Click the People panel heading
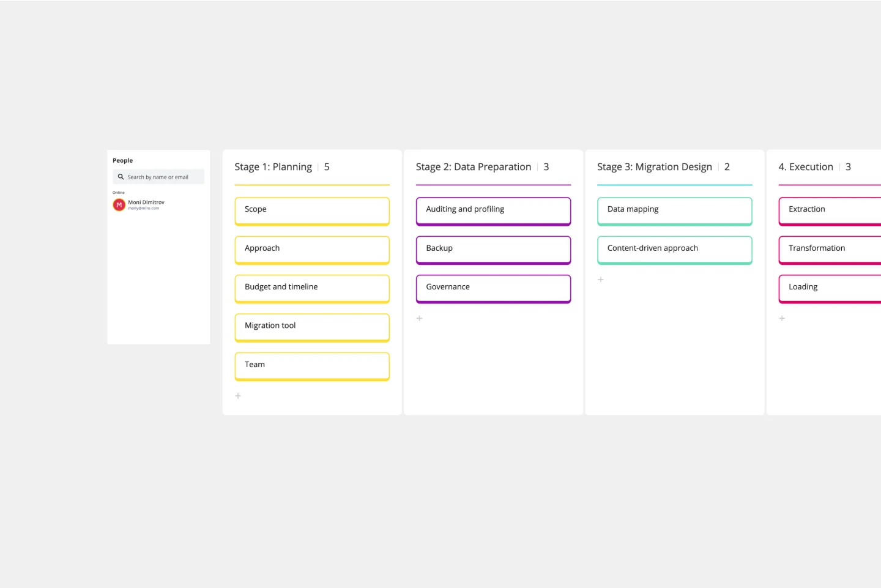This screenshot has height=588, width=881. 122,160
